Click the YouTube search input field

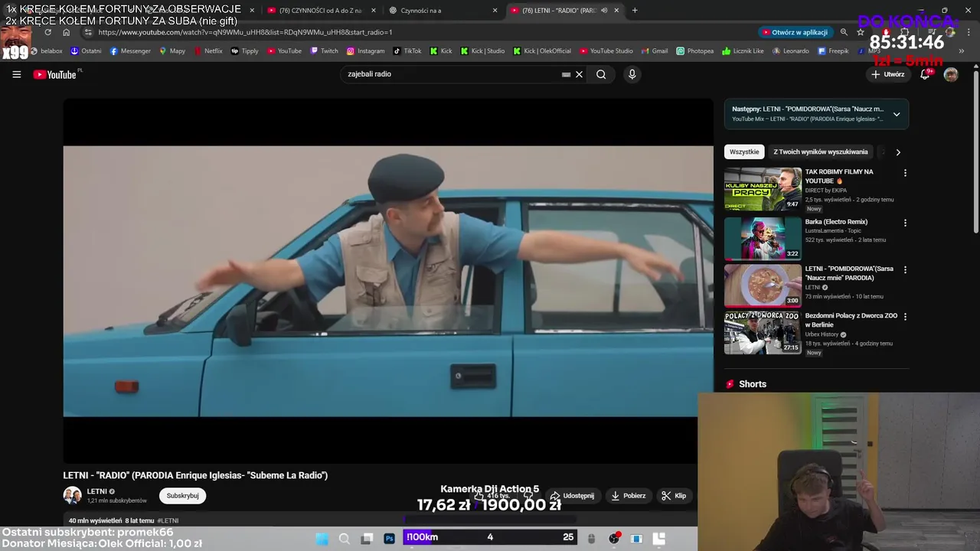452,74
